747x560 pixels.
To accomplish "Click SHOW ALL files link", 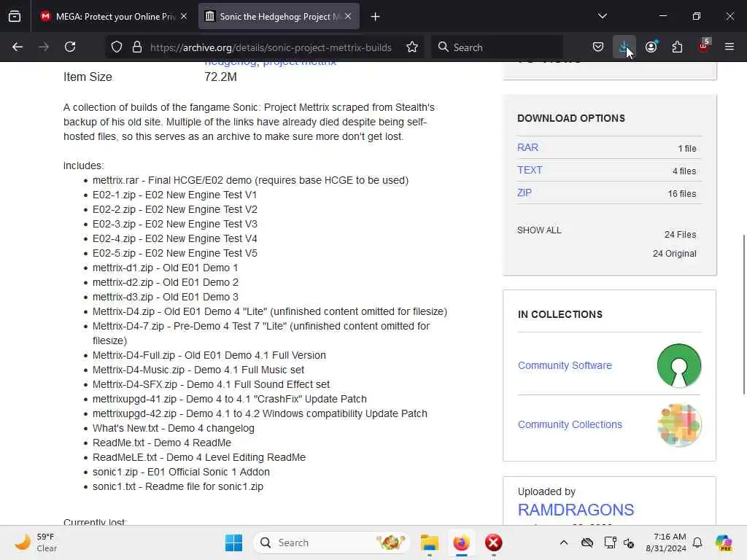I will pos(539,230).
